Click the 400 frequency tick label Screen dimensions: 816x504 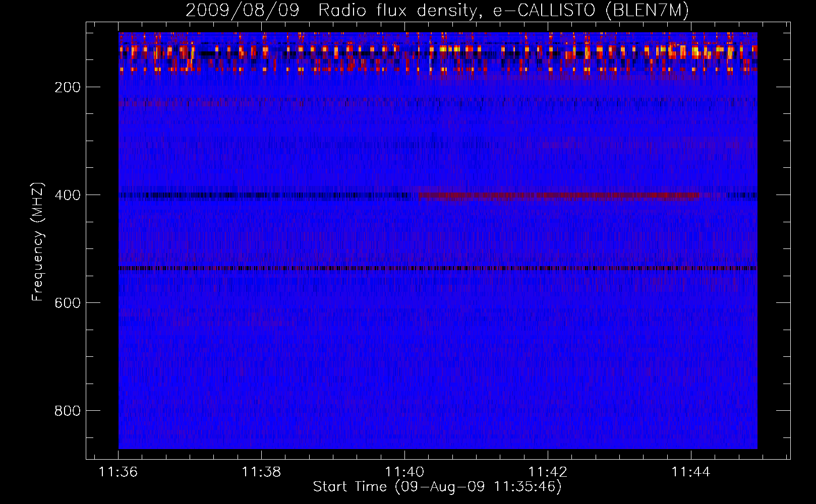[68, 195]
